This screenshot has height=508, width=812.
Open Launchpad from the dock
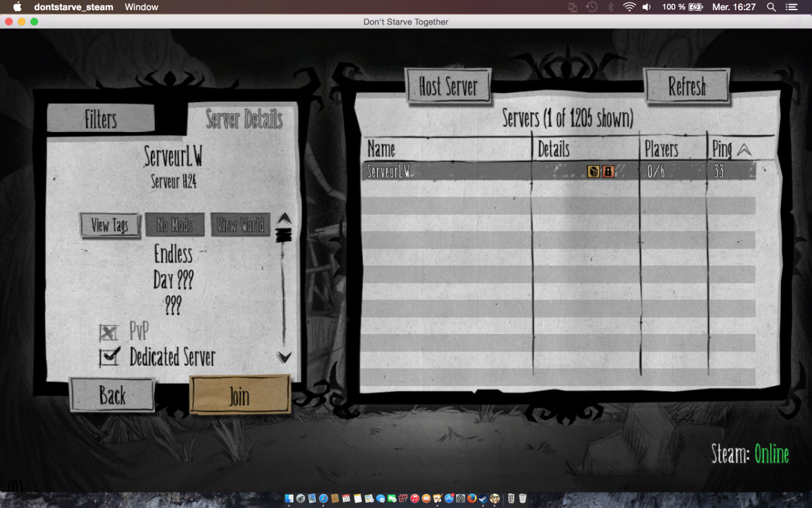pyautogui.click(x=300, y=499)
